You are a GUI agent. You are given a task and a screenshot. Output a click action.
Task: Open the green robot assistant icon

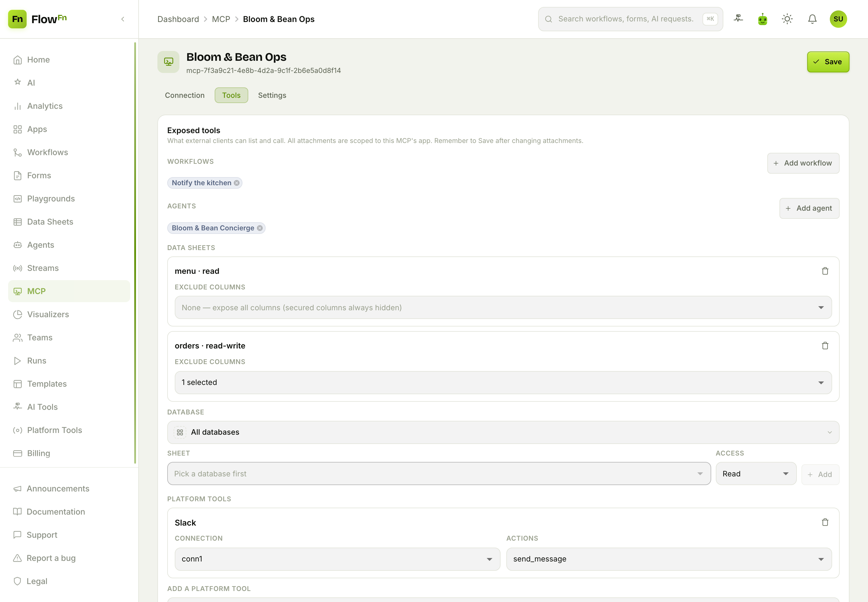762,19
